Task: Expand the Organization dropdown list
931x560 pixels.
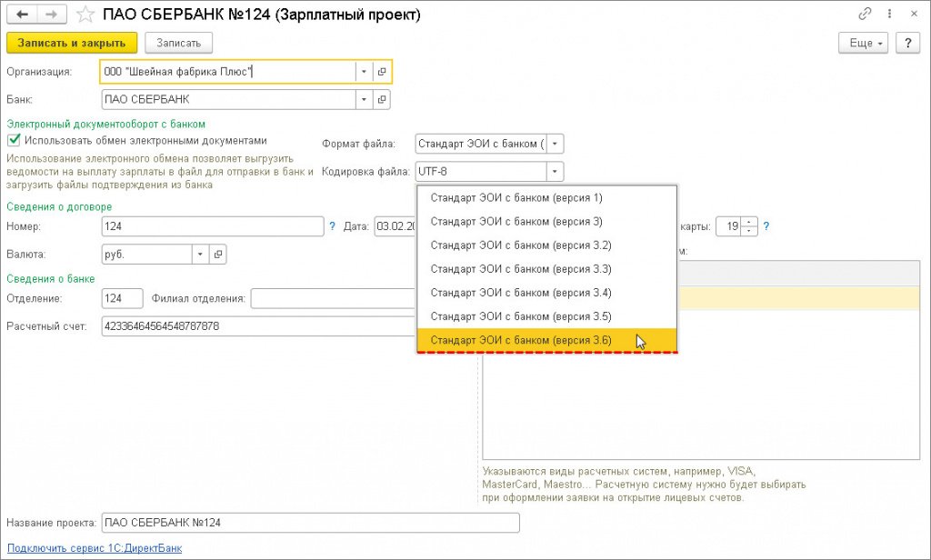Action: pyautogui.click(x=364, y=72)
